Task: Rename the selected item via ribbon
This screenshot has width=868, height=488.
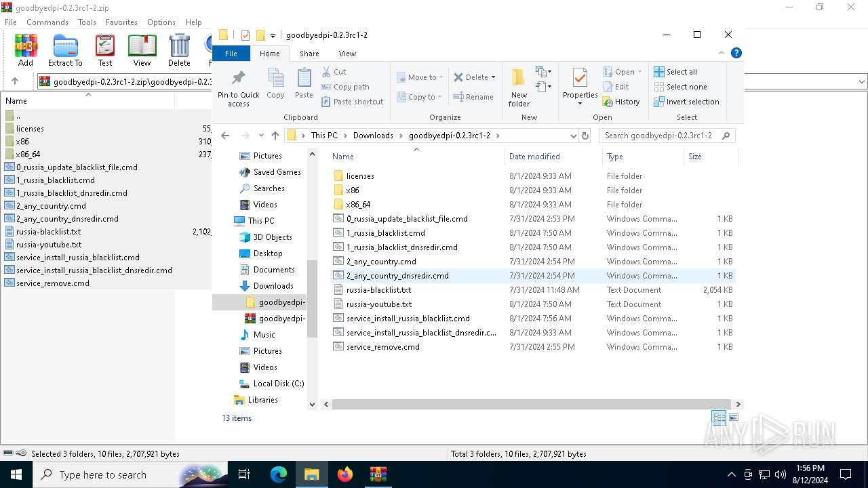Action: point(473,97)
